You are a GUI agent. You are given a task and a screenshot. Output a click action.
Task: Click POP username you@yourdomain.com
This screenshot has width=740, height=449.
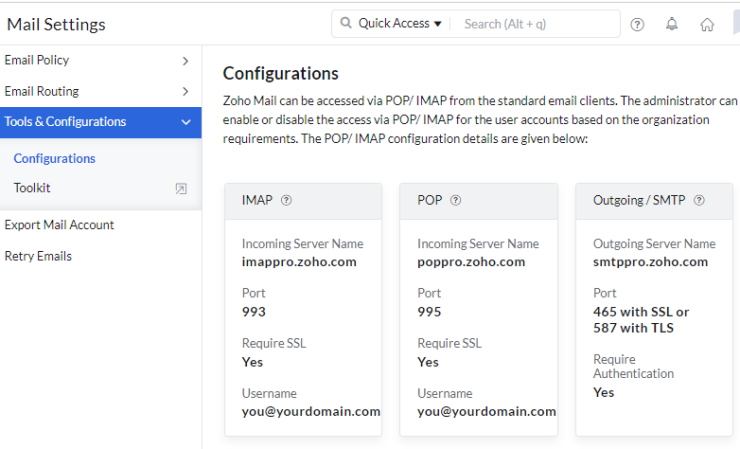pyautogui.click(x=487, y=412)
